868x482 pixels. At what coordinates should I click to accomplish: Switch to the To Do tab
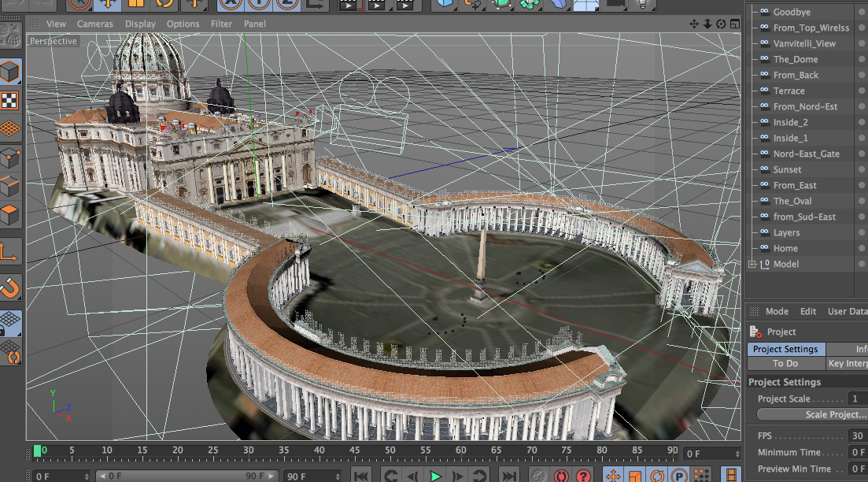[785, 363]
